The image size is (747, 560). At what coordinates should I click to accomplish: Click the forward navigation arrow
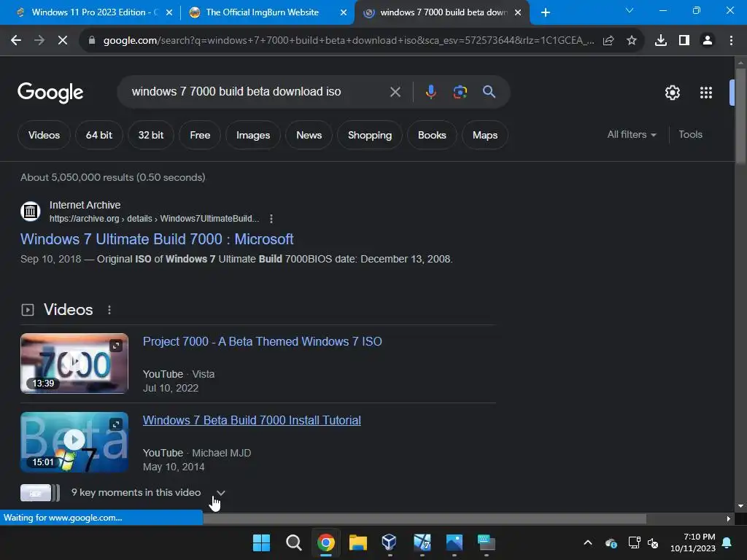pyautogui.click(x=39, y=41)
